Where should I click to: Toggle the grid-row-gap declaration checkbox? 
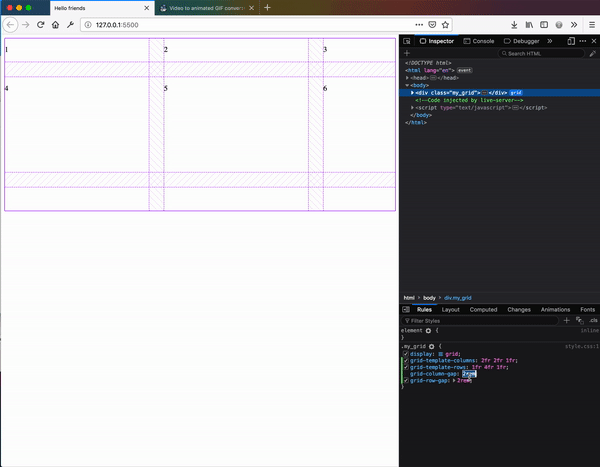(x=405, y=380)
